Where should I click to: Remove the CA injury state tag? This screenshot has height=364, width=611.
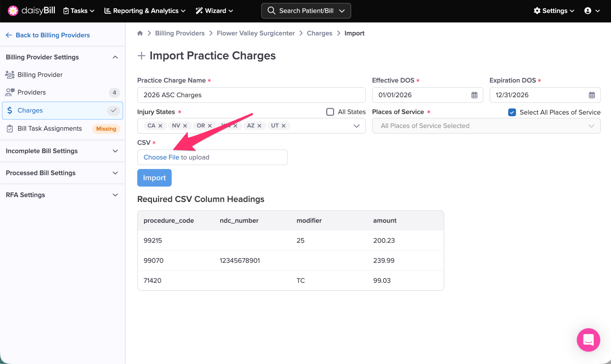(160, 126)
